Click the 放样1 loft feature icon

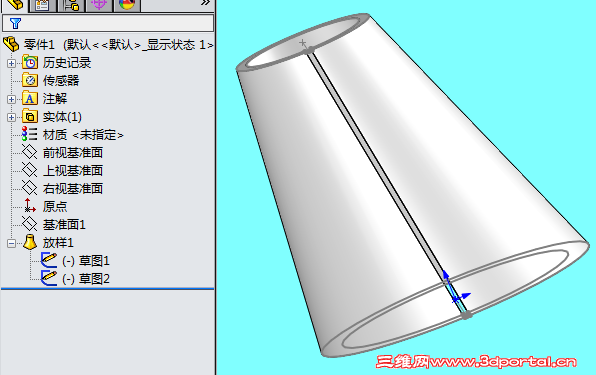pos(30,242)
